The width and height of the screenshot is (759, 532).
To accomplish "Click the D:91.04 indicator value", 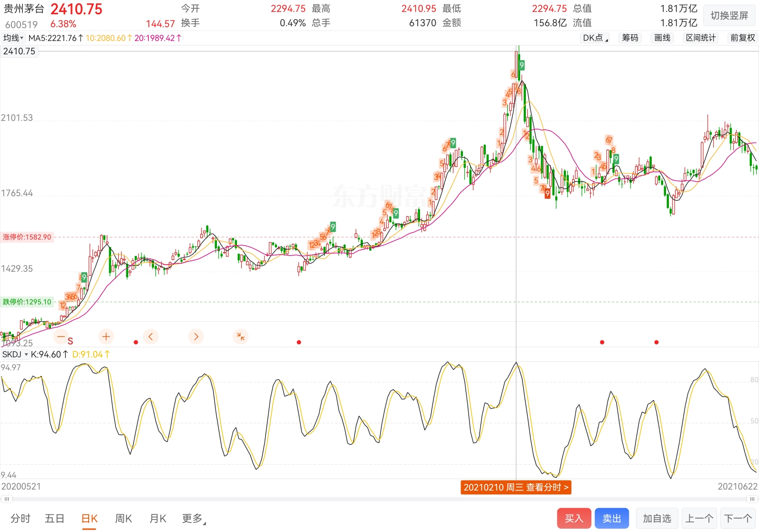I will coord(91,354).
